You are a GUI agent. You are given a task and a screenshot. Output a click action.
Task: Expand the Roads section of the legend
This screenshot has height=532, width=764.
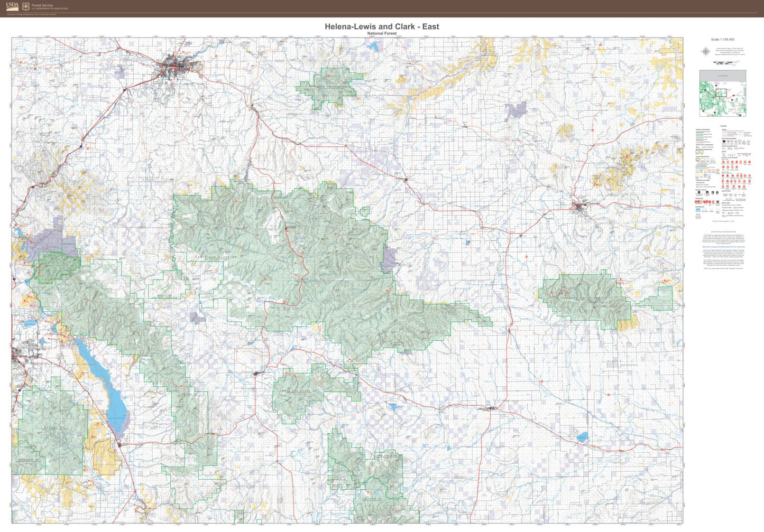click(x=723, y=129)
